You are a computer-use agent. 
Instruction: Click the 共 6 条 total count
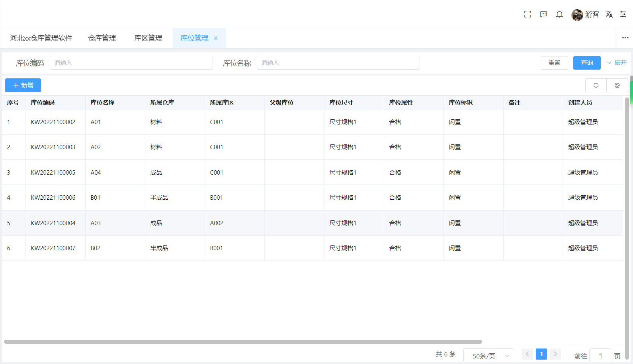click(x=445, y=354)
